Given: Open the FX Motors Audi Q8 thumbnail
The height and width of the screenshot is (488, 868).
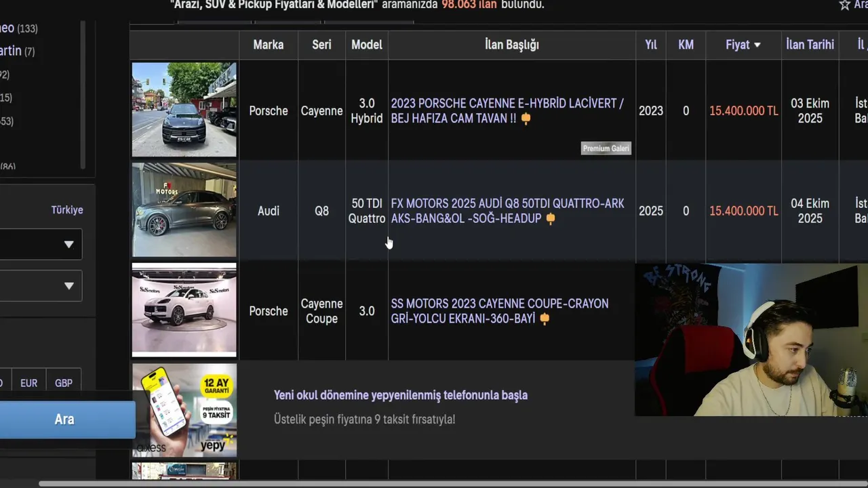Looking at the screenshot, I should 184,210.
